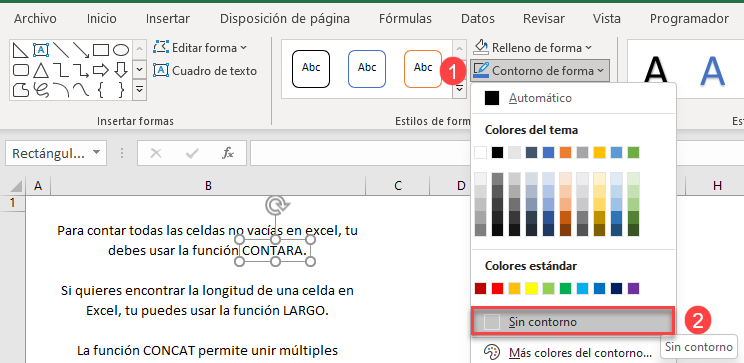744x363 pixels.
Task: Select the freeform shape tool
Action: click(20, 90)
